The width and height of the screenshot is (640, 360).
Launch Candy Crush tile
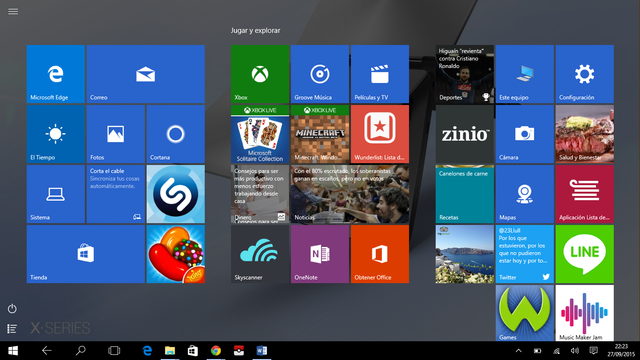pyautogui.click(x=176, y=254)
